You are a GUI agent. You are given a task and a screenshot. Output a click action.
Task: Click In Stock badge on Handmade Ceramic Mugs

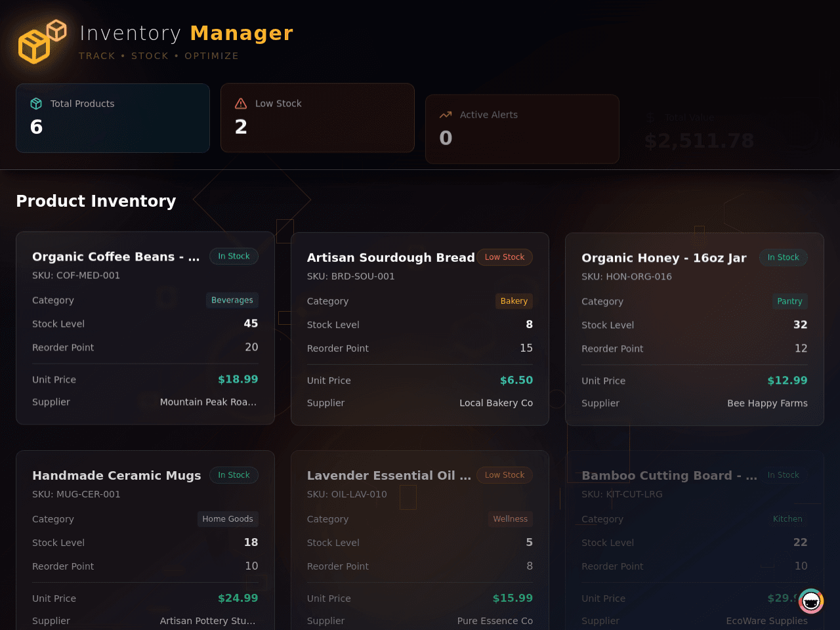point(234,475)
